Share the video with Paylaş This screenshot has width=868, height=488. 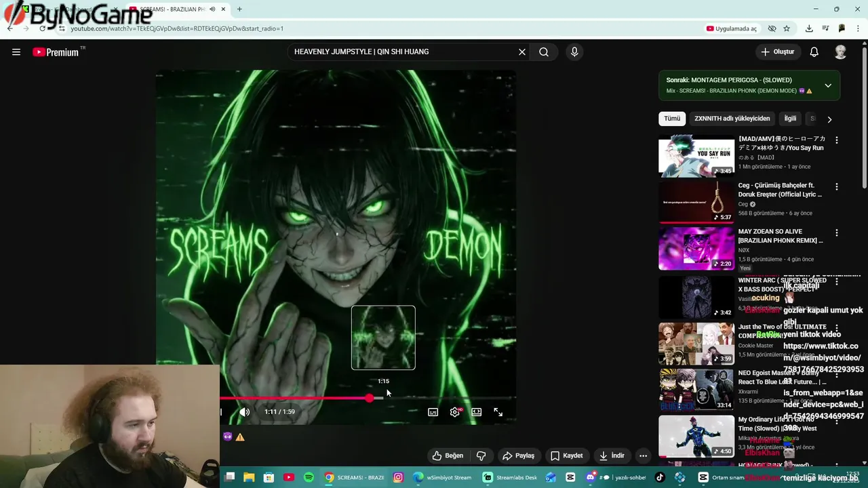[518, 455]
